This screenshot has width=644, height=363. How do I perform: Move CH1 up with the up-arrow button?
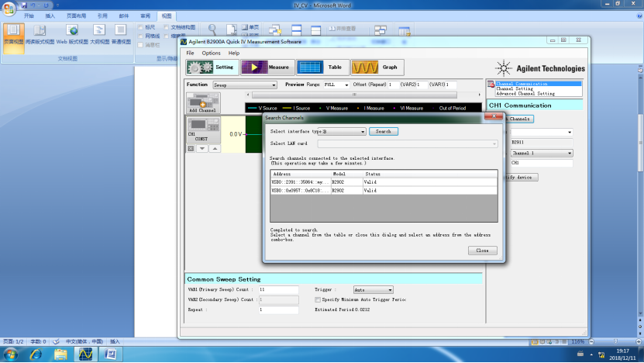215,148
